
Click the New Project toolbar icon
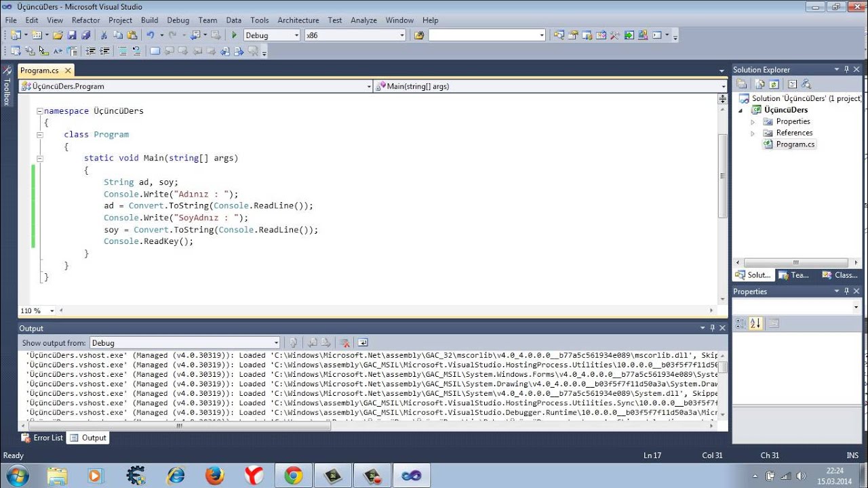pyautogui.click(x=16, y=35)
